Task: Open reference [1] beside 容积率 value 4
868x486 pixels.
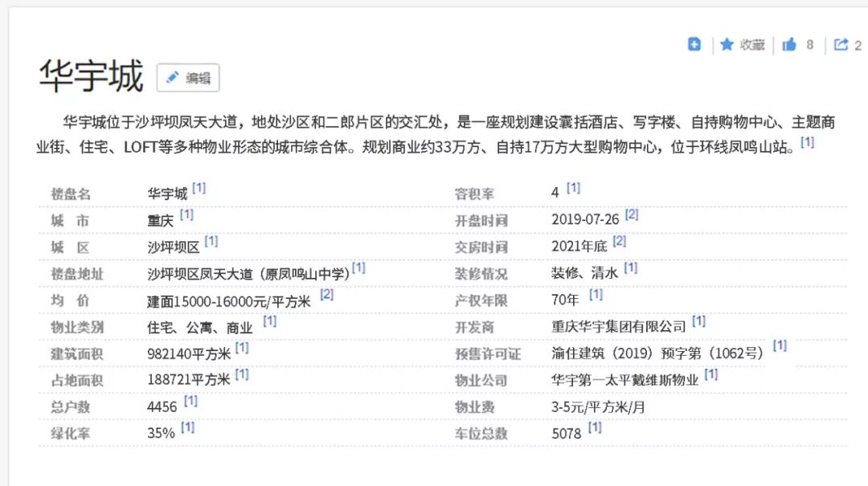Action: coord(572,188)
